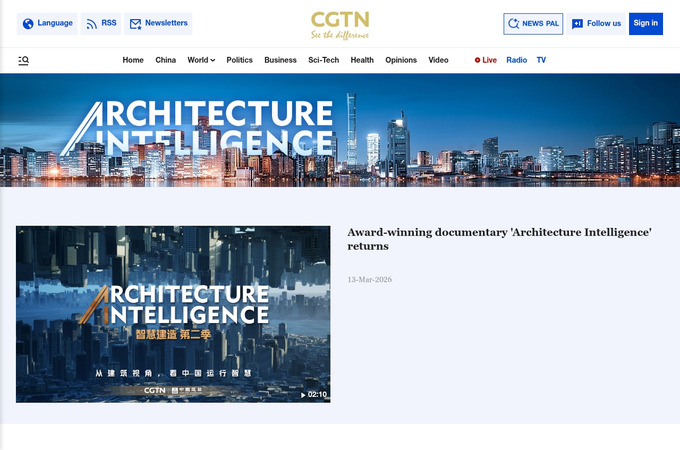Open the NEWS PAL assistant
The height and width of the screenshot is (450, 680).
click(x=533, y=24)
